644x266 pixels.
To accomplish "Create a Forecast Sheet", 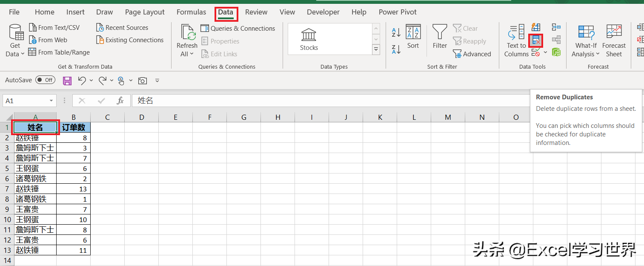I will tap(614, 41).
